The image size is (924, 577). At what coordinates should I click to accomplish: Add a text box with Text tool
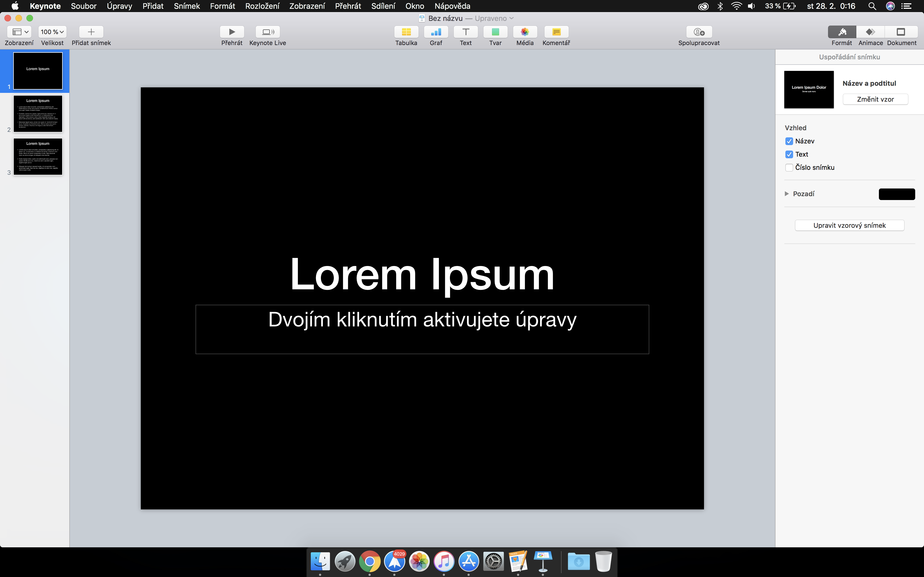(465, 32)
